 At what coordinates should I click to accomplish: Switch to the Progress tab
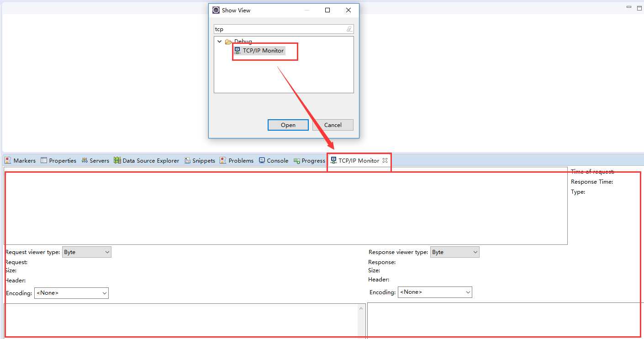click(x=309, y=160)
